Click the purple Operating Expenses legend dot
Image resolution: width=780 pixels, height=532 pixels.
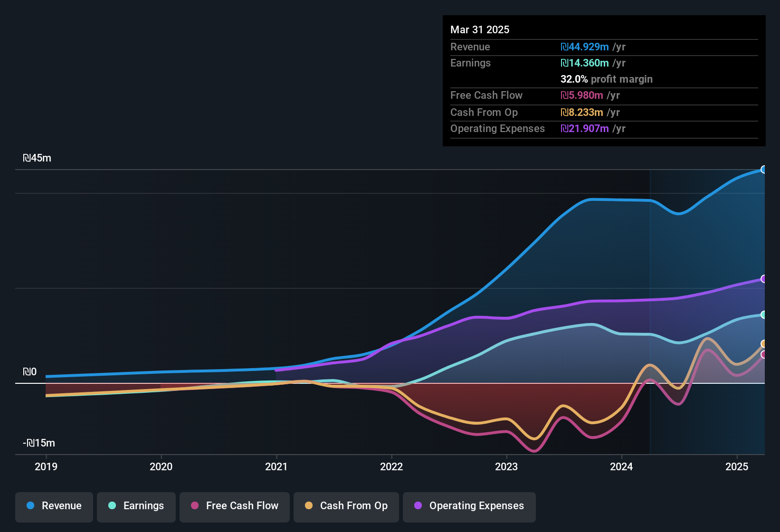(417, 506)
